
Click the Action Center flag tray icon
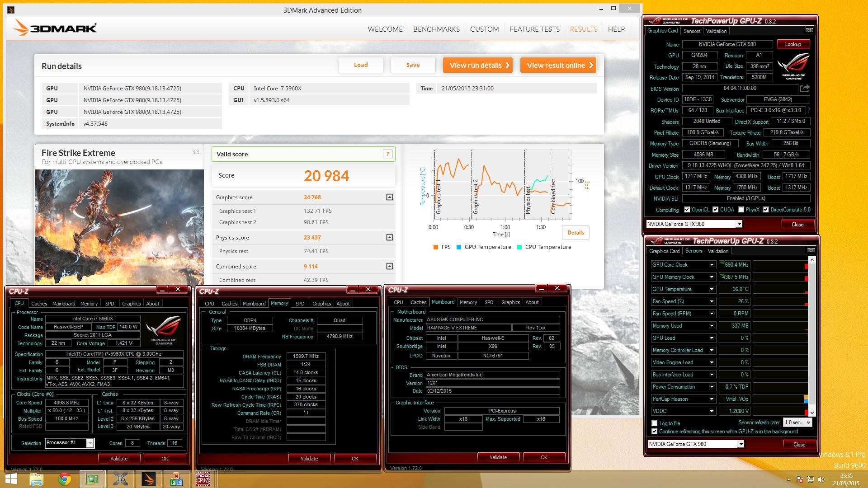coord(800,479)
